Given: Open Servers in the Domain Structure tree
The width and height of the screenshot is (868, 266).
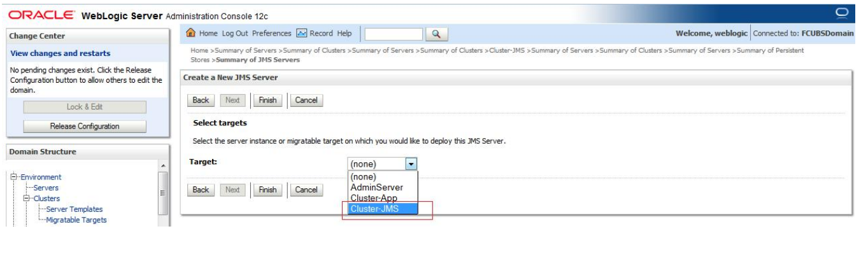Looking at the screenshot, I should (46, 188).
